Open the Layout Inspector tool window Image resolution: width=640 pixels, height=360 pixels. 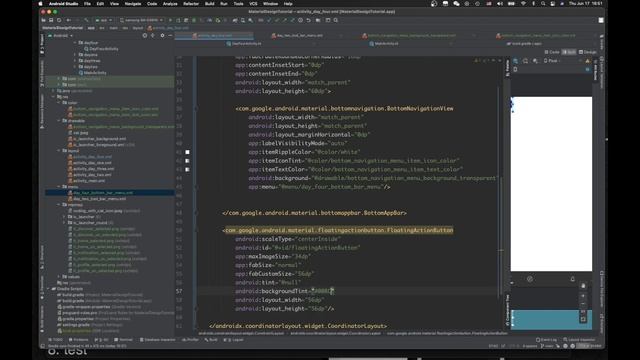[579, 340]
